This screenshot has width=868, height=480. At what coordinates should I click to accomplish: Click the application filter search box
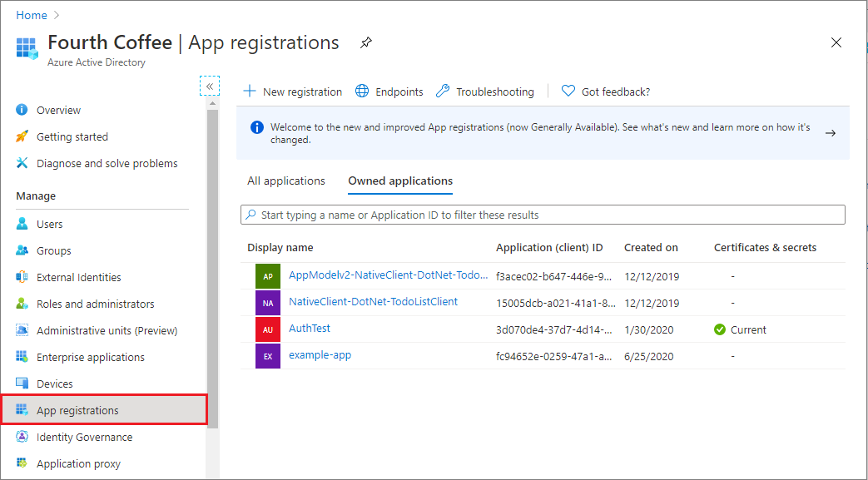541,214
